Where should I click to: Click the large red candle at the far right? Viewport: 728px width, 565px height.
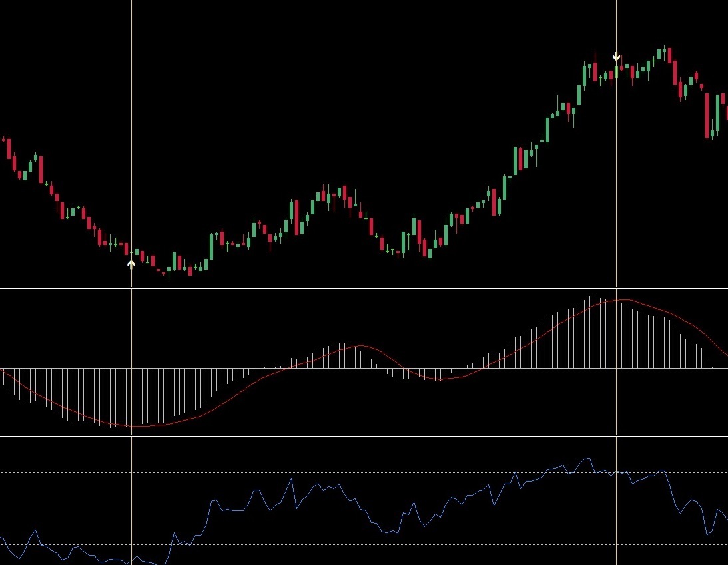tap(707, 115)
